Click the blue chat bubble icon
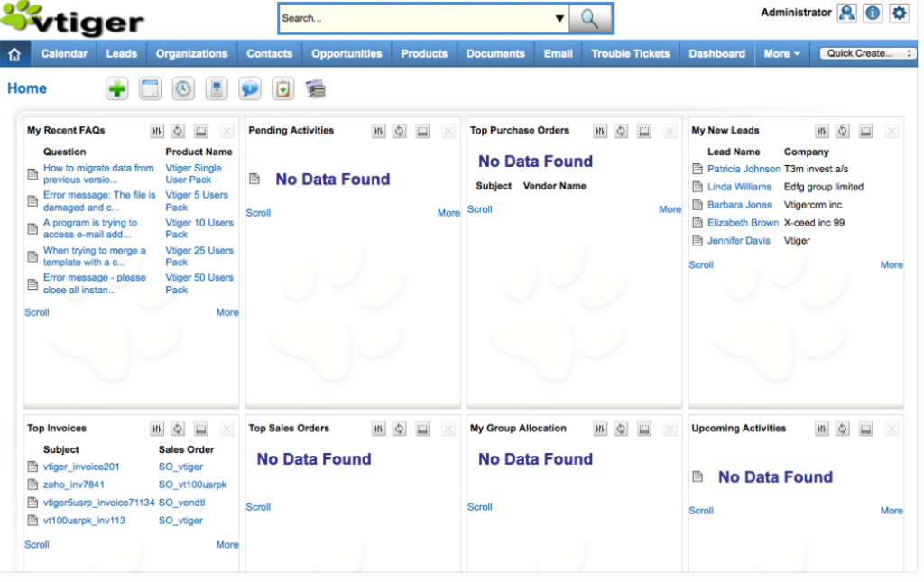The height and width of the screenshot is (582, 924). tap(250, 88)
